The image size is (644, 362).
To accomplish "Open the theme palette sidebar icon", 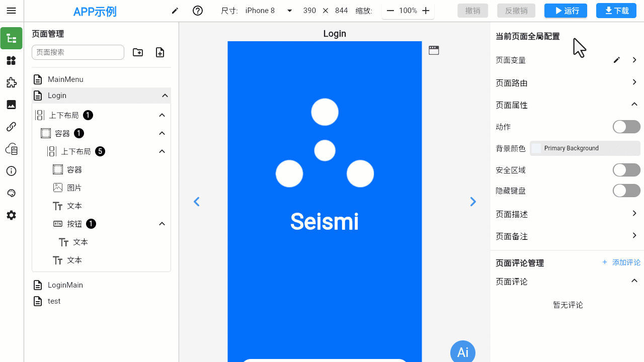I will click(11, 193).
